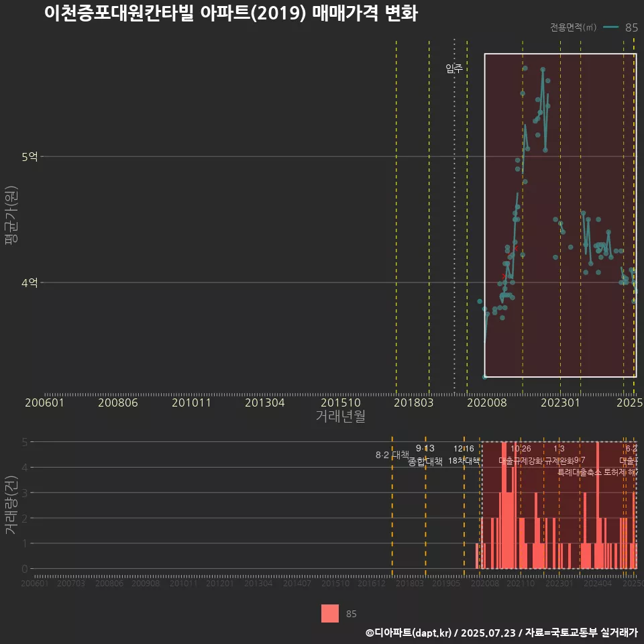Click volume axis tick label 0

coord(25,569)
